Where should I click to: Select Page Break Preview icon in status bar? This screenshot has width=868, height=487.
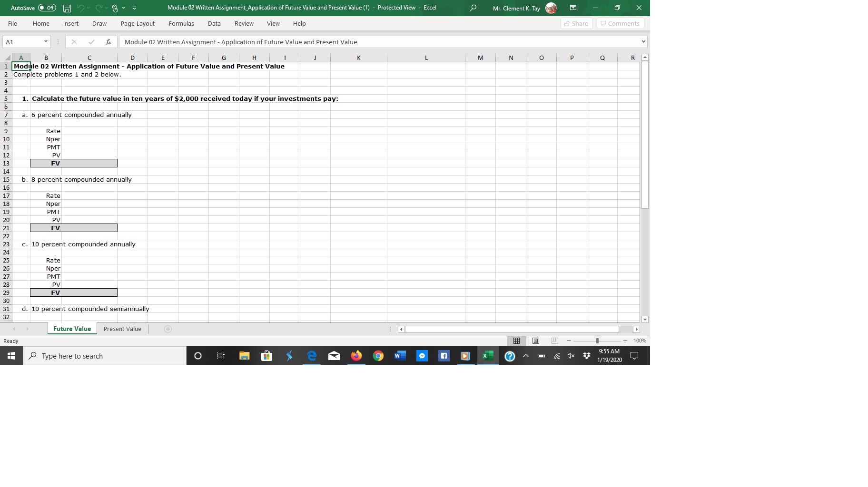pyautogui.click(x=554, y=341)
